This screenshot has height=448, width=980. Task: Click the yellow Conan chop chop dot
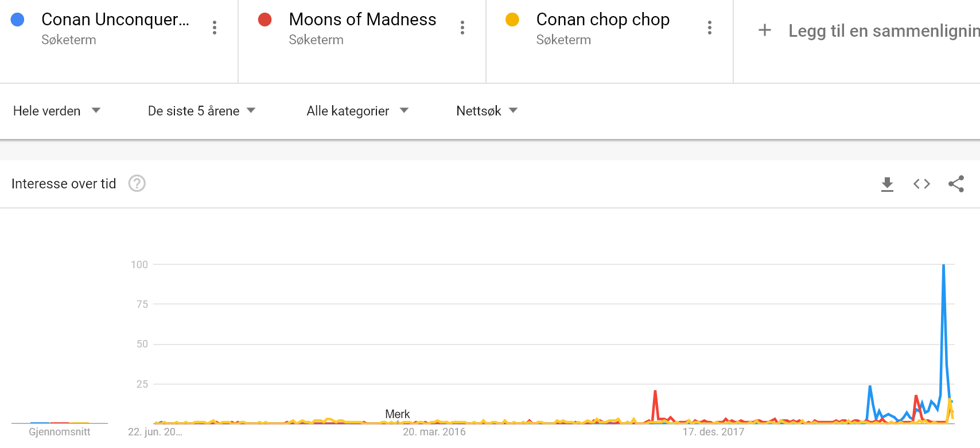pyautogui.click(x=512, y=20)
